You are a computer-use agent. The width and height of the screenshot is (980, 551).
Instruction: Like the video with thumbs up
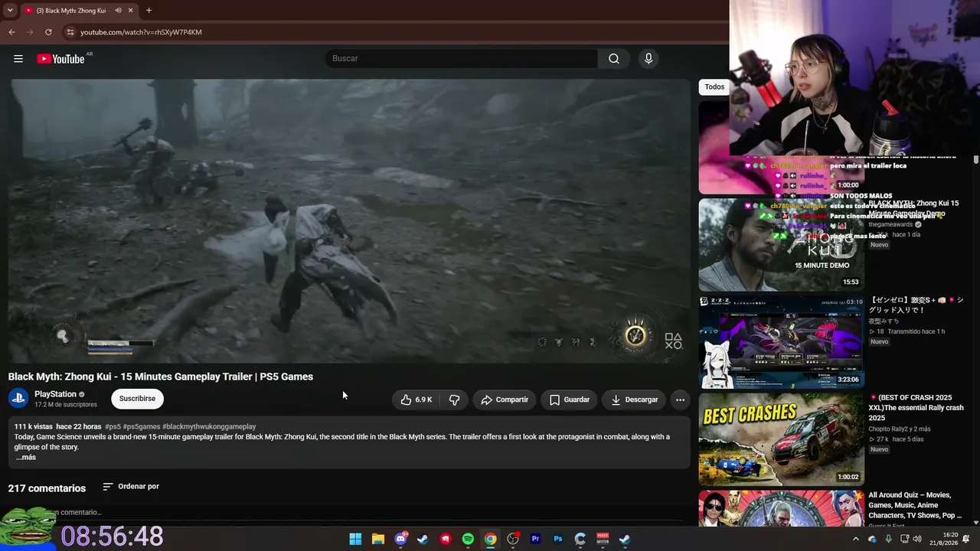coord(416,399)
